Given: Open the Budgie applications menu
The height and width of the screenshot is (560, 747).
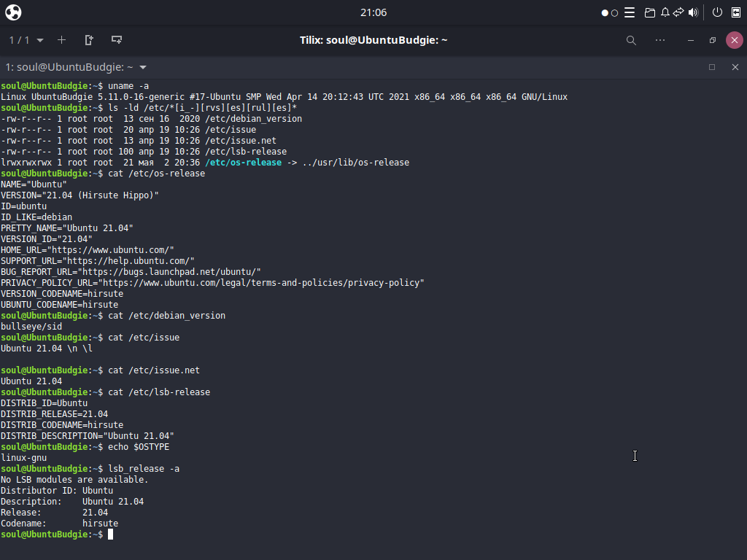Looking at the screenshot, I should click(13, 12).
